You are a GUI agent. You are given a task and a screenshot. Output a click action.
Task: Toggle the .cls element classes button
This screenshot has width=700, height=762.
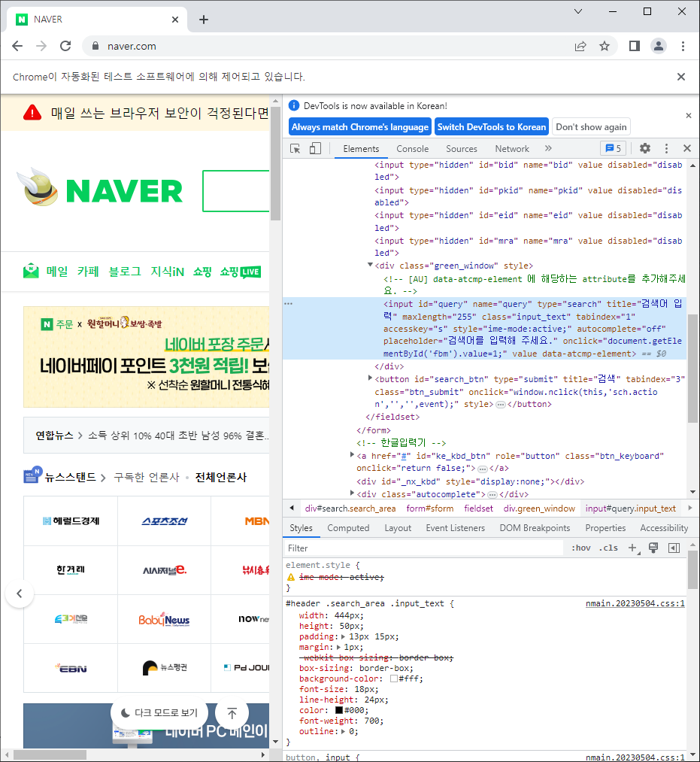608,548
